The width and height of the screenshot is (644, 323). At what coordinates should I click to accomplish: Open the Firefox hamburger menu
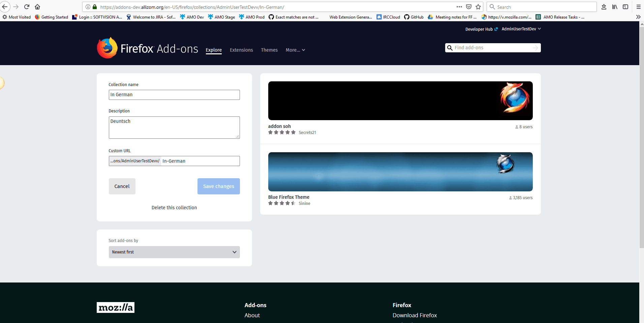click(638, 7)
